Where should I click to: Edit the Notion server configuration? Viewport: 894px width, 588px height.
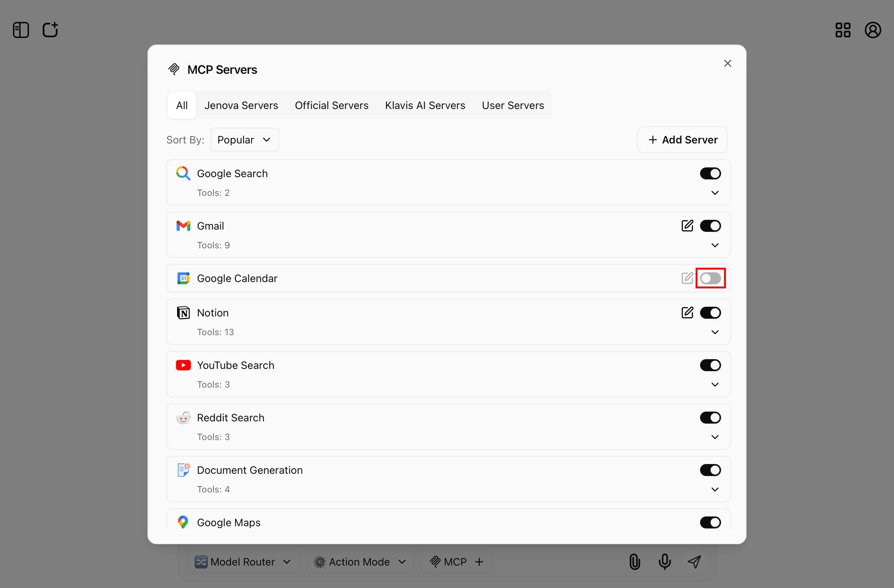tap(687, 313)
